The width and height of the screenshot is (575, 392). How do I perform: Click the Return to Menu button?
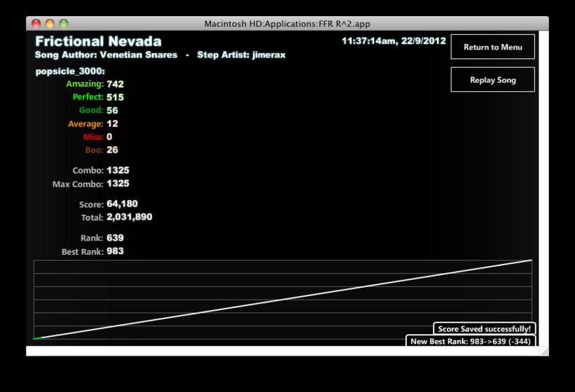coord(492,47)
